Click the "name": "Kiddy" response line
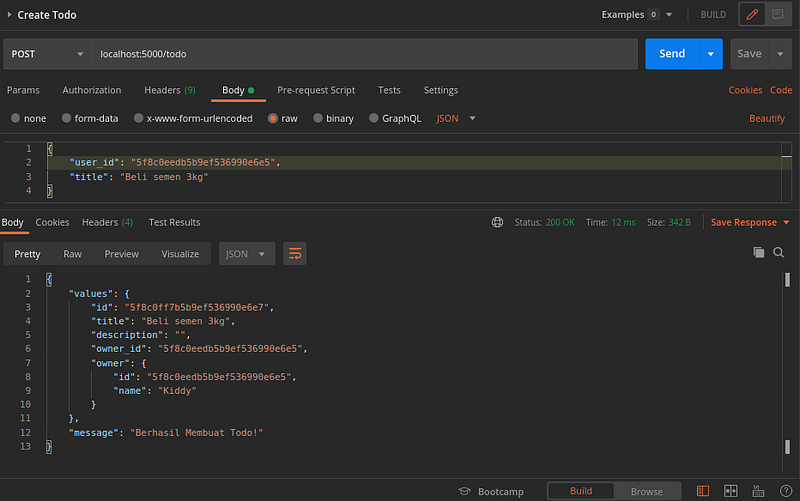The height and width of the screenshot is (501, 800). [155, 391]
